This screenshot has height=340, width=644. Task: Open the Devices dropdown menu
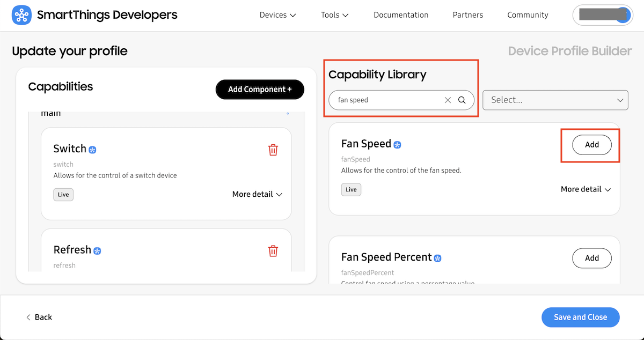(277, 15)
